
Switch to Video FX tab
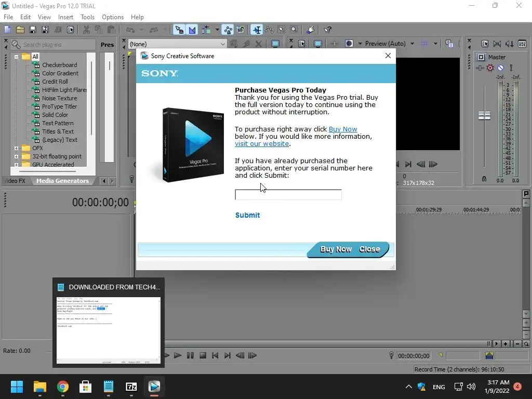point(15,181)
